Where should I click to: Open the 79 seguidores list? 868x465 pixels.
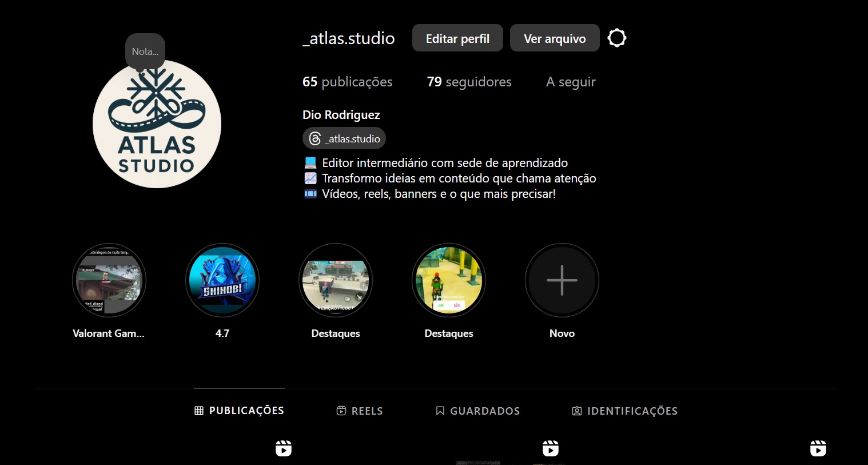tap(469, 82)
